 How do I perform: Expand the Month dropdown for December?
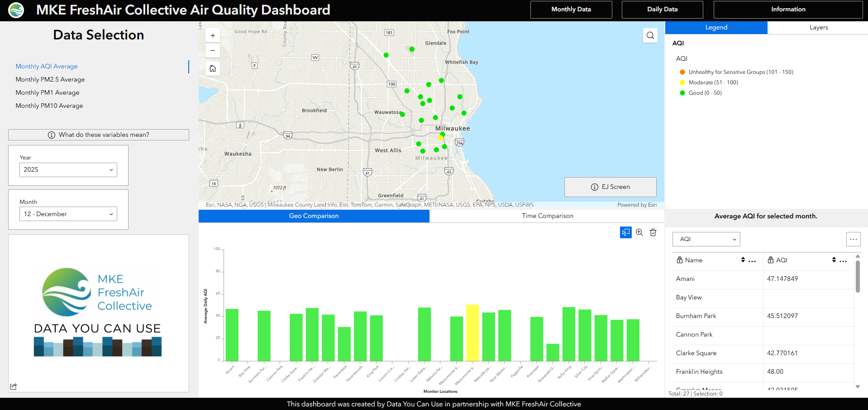click(68, 214)
